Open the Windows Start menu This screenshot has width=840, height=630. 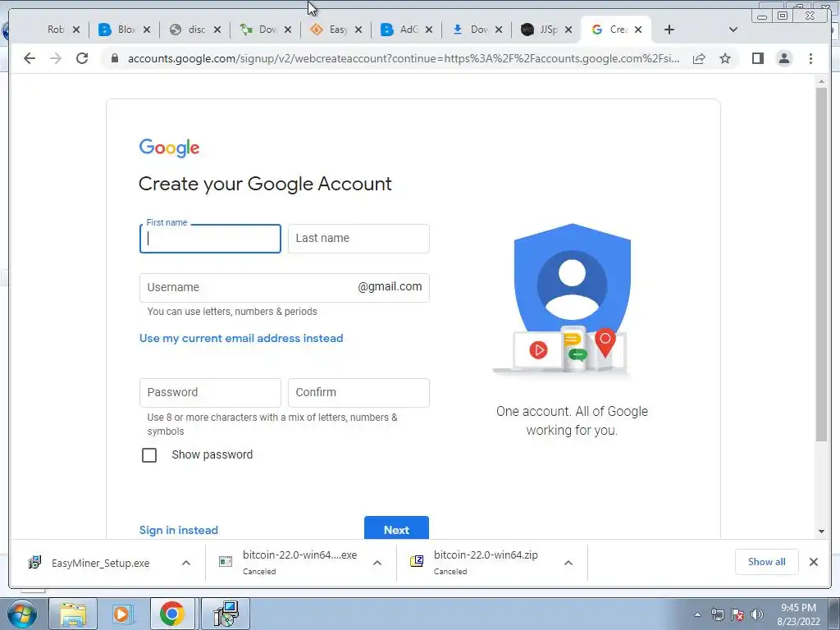(21, 614)
